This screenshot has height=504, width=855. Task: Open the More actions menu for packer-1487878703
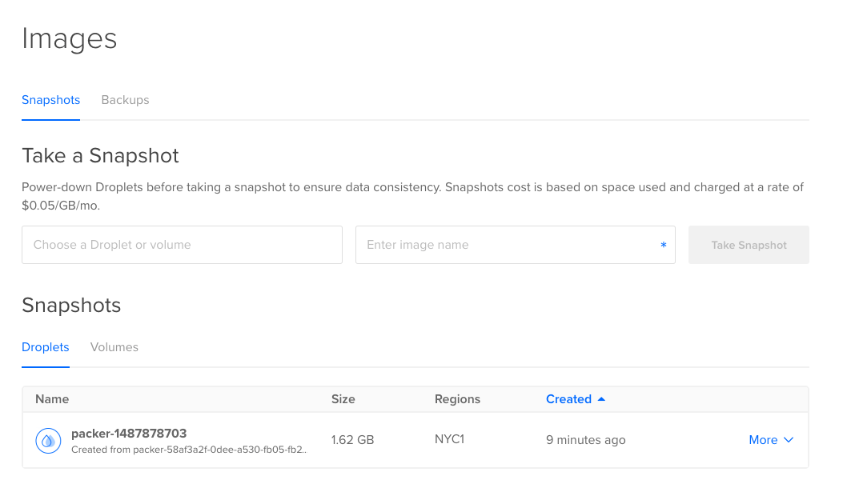[x=770, y=440]
